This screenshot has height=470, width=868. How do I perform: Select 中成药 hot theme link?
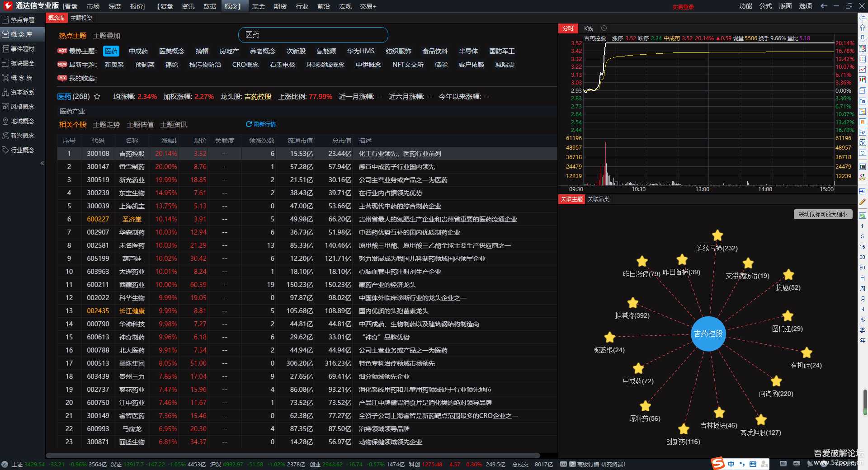(x=138, y=51)
